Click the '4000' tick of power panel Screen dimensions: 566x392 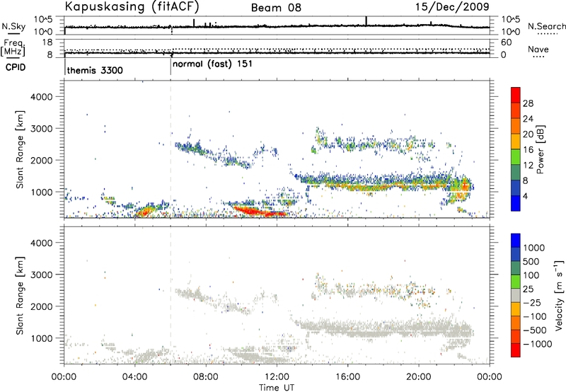click(42, 97)
